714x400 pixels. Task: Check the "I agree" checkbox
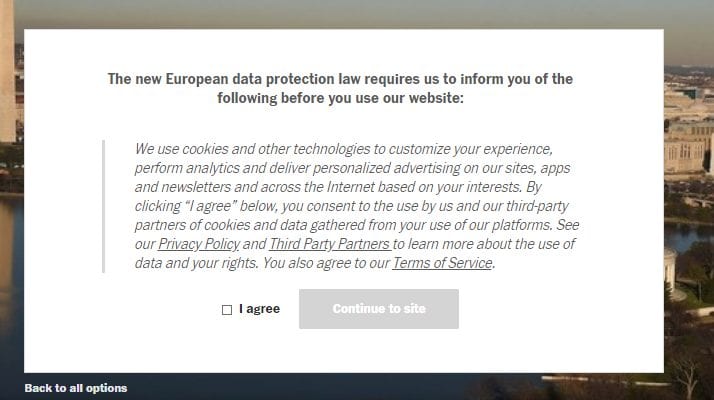point(227,310)
